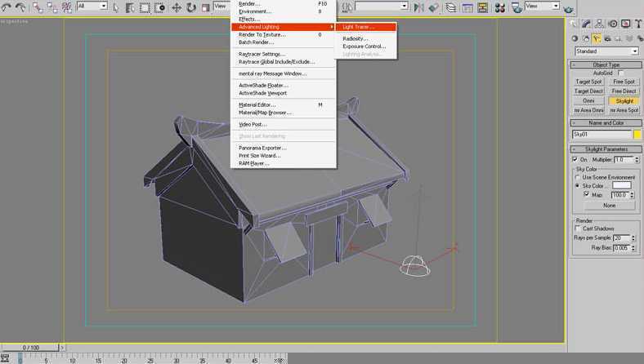Click the Omni light button
Viewport: 644px width, 364px height.
pyautogui.click(x=588, y=100)
